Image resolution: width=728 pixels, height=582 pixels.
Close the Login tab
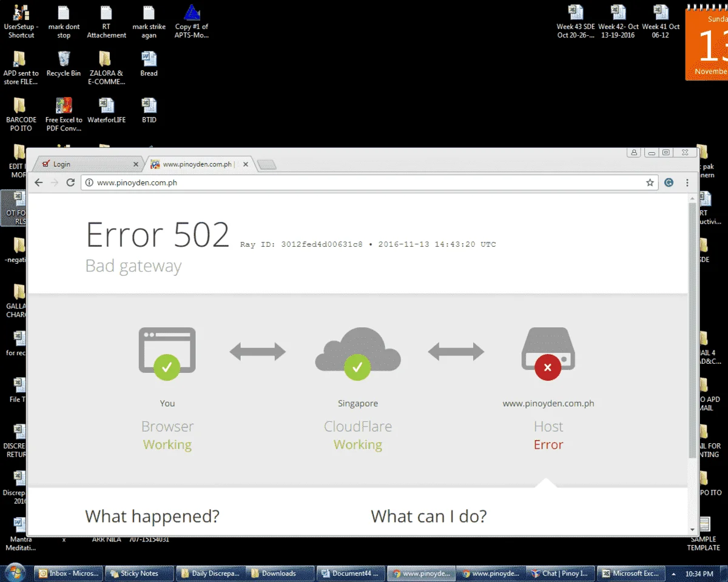pos(136,164)
